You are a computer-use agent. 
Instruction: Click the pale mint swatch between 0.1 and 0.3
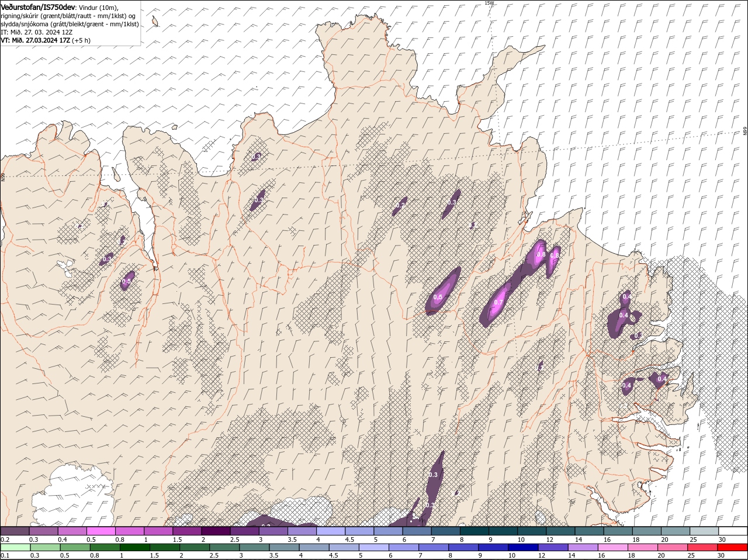(x=16, y=548)
